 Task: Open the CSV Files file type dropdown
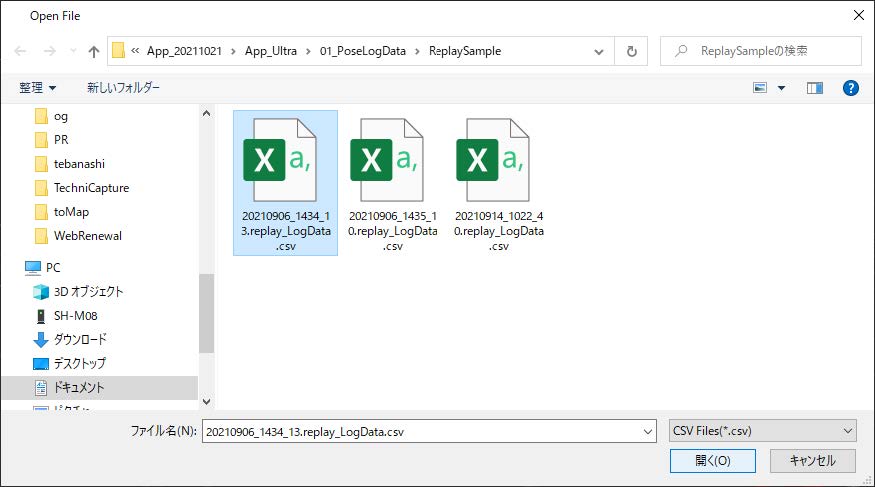coord(763,431)
